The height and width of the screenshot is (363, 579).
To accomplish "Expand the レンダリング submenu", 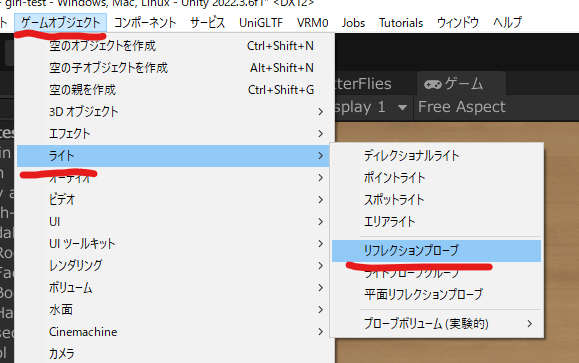I will coord(173,266).
